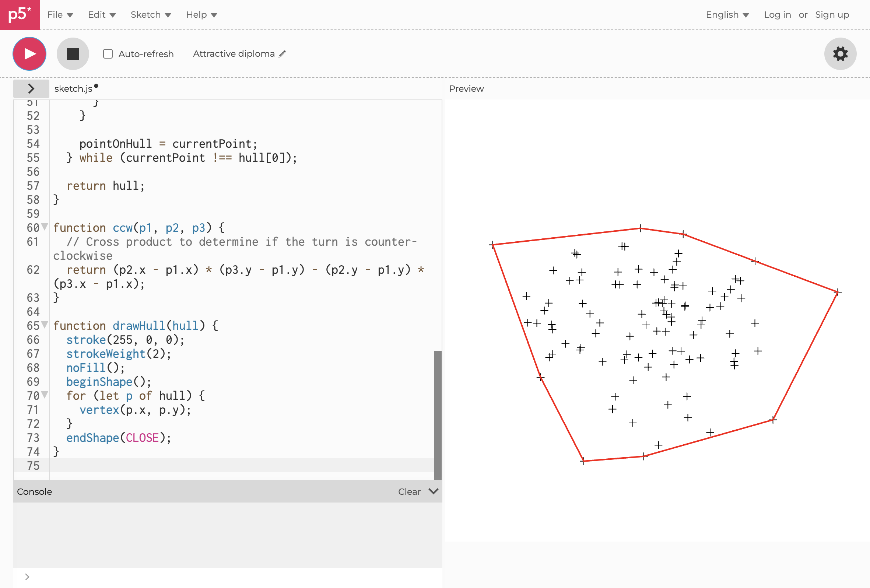The width and height of the screenshot is (870, 588).
Task: Open the Help menu
Action: (201, 15)
